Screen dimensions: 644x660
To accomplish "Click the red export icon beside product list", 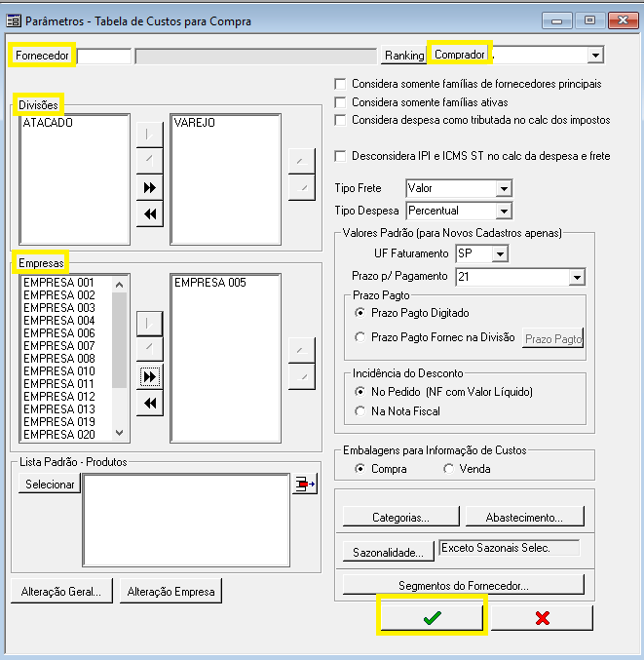I will coord(305,485).
